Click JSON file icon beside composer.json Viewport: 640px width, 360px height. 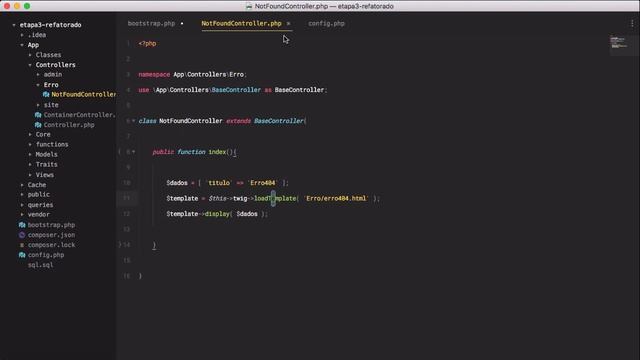[22, 235]
